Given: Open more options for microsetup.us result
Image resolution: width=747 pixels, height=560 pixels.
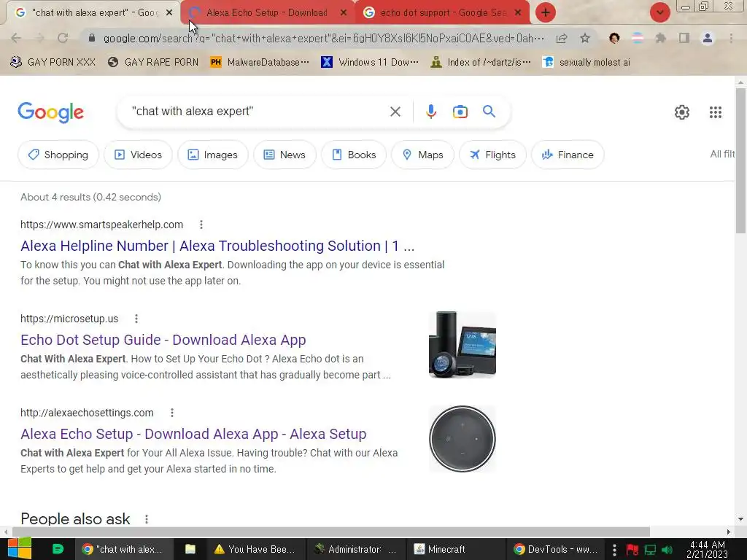Looking at the screenshot, I should pyautogui.click(x=136, y=319).
